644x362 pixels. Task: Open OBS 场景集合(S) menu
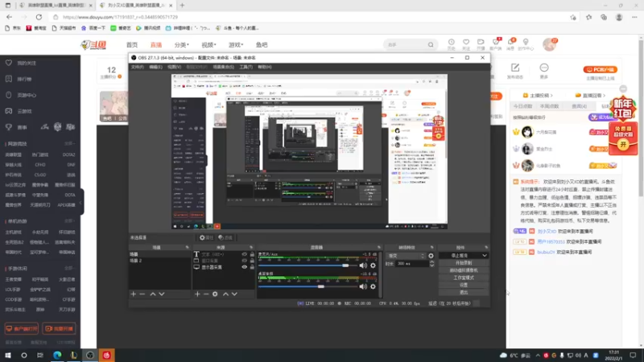coord(224,67)
